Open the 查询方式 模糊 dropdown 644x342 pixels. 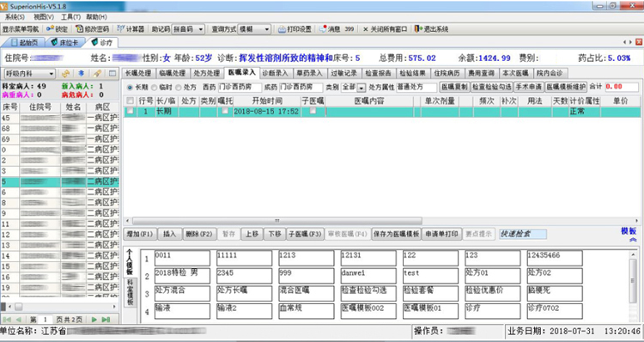266,29
